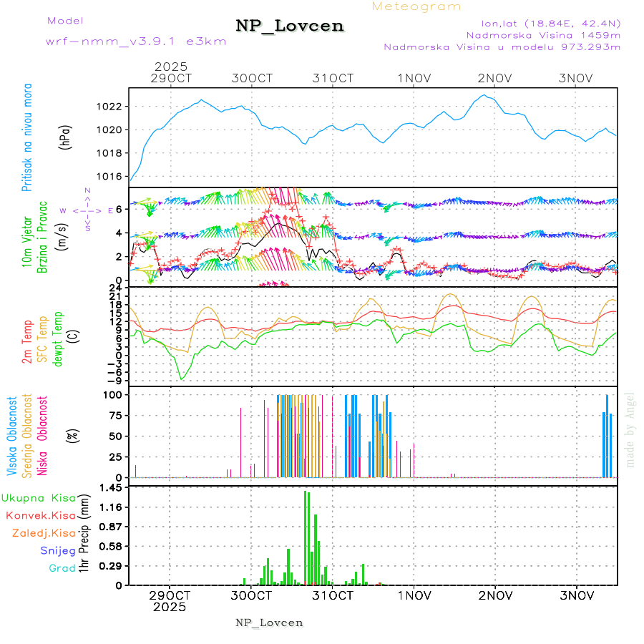Select the Niska Oblacnost legend label
The width and height of the screenshot is (644, 644).
click(x=43, y=435)
